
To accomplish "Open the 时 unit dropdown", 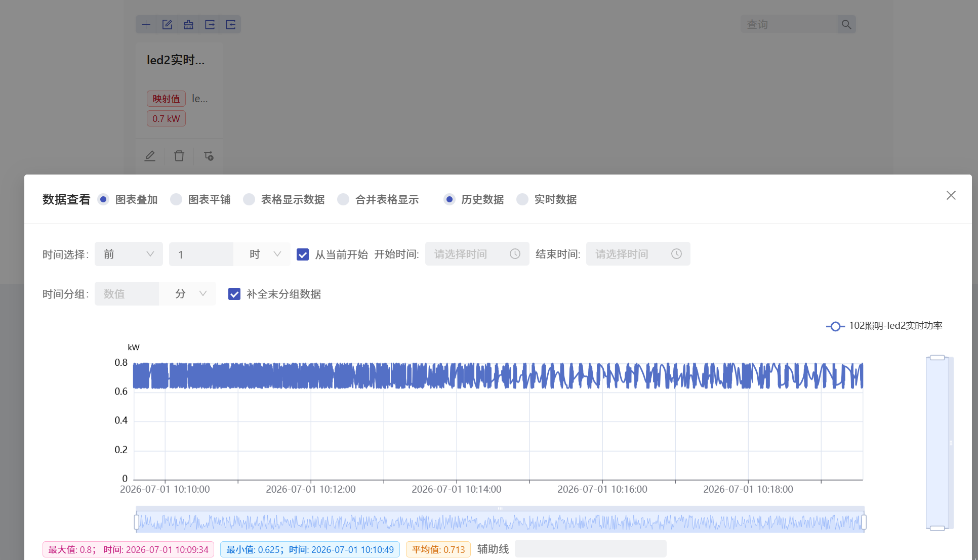I will coord(262,254).
